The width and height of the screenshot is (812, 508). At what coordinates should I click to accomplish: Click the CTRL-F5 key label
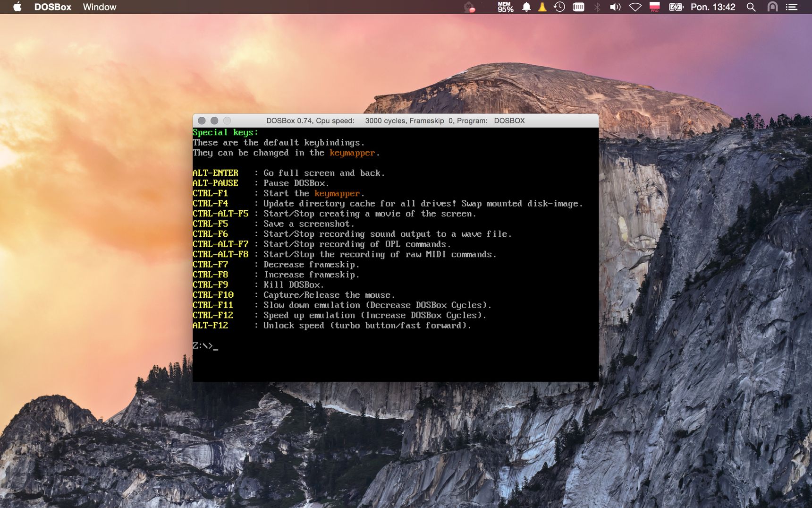210,224
